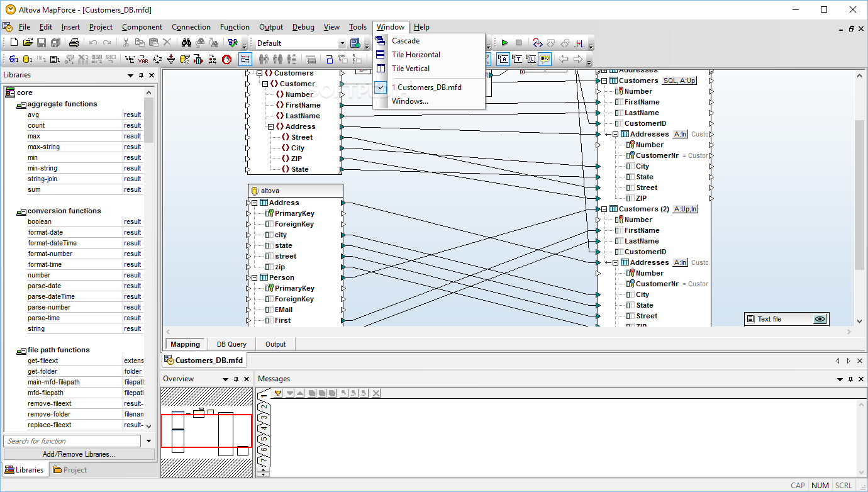The image size is (868, 492).
Task: Click the binoculars Find icon
Action: click(x=186, y=43)
